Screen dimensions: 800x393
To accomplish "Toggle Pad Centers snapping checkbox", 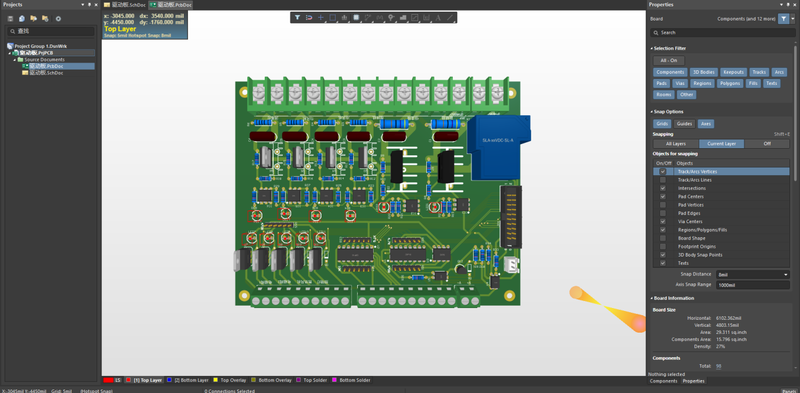I will 663,196.
